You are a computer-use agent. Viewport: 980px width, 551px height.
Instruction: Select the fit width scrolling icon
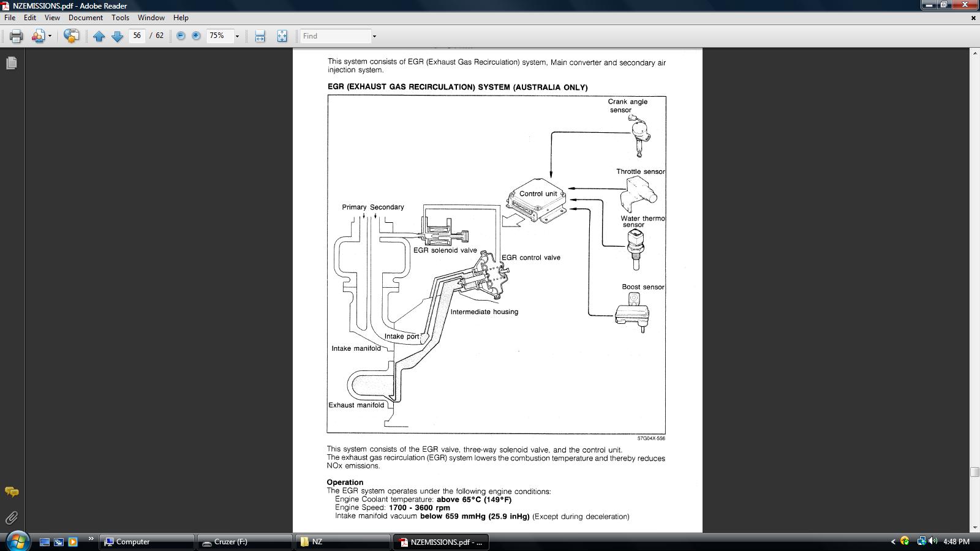coord(260,36)
